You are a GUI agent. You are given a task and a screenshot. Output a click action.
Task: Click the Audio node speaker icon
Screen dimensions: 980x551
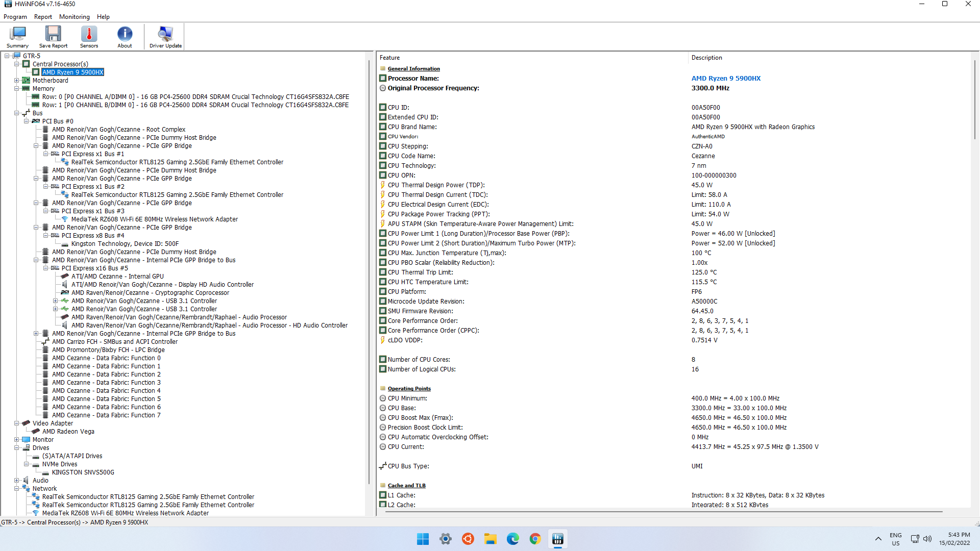tap(26, 481)
